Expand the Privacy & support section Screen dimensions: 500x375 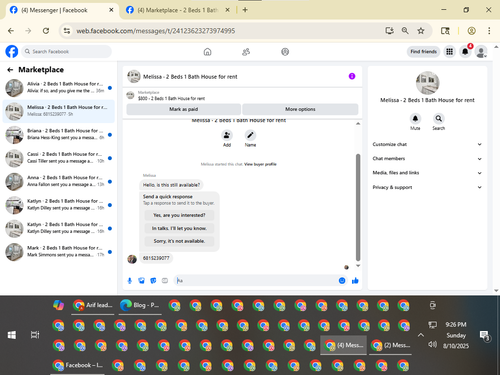click(427, 187)
